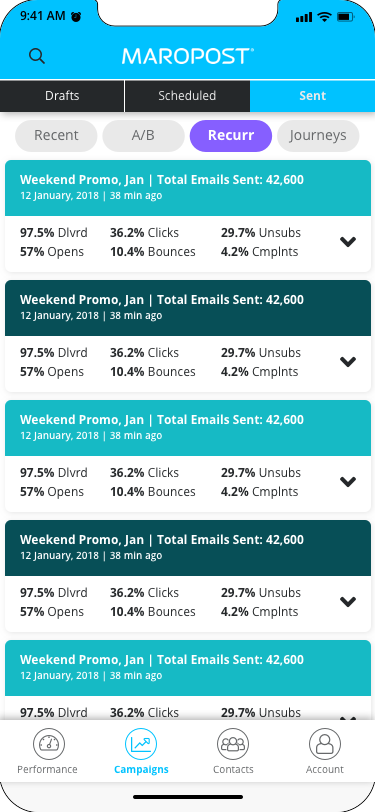Select the Recurr filter pill
The height and width of the screenshot is (812, 375).
tap(231, 136)
